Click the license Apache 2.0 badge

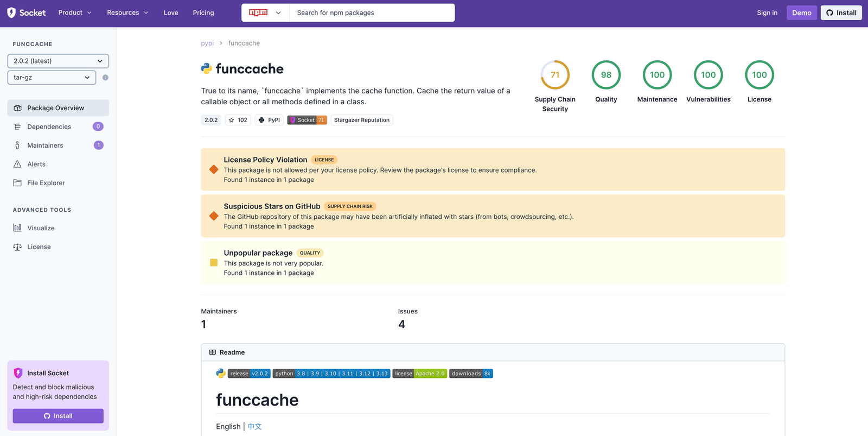click(x=420, y=374)
